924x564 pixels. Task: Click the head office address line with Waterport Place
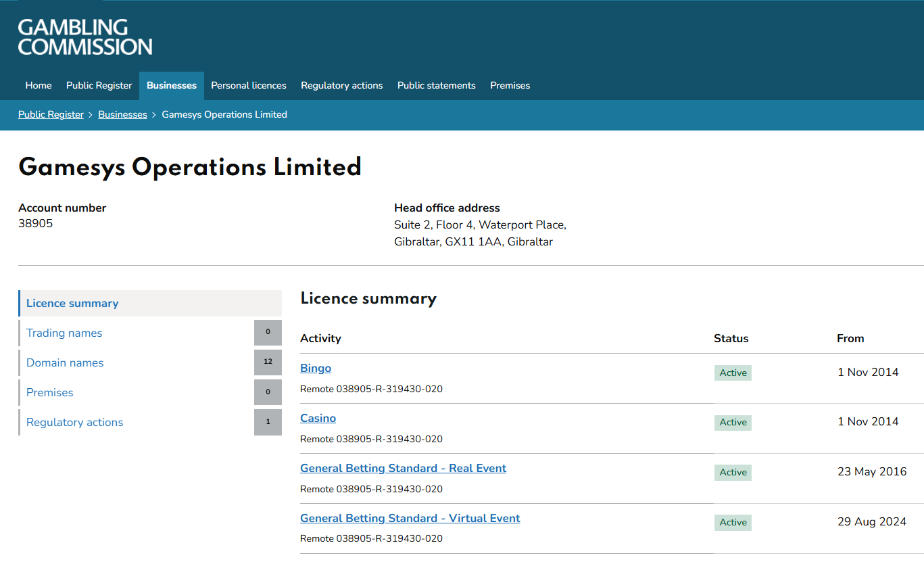480,225
